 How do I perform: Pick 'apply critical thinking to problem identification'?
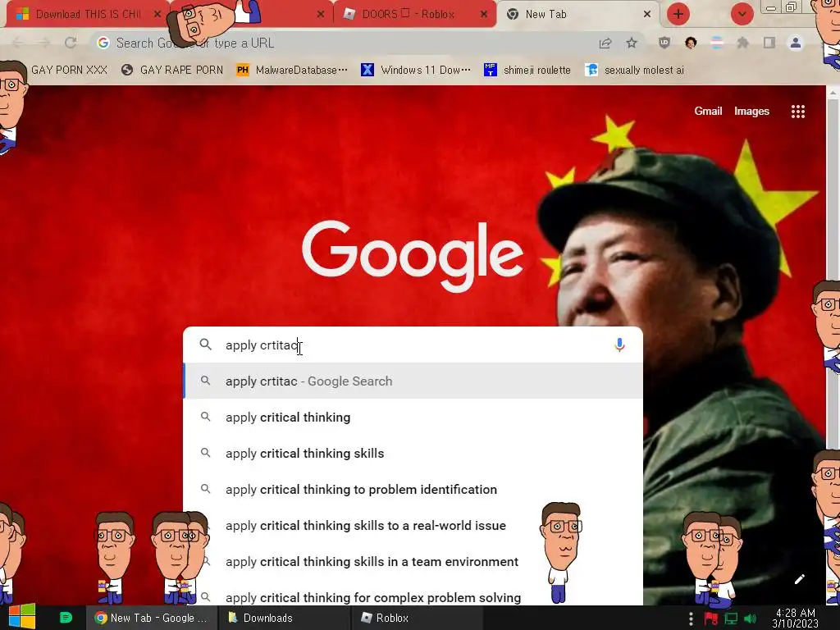pos(413,489)
